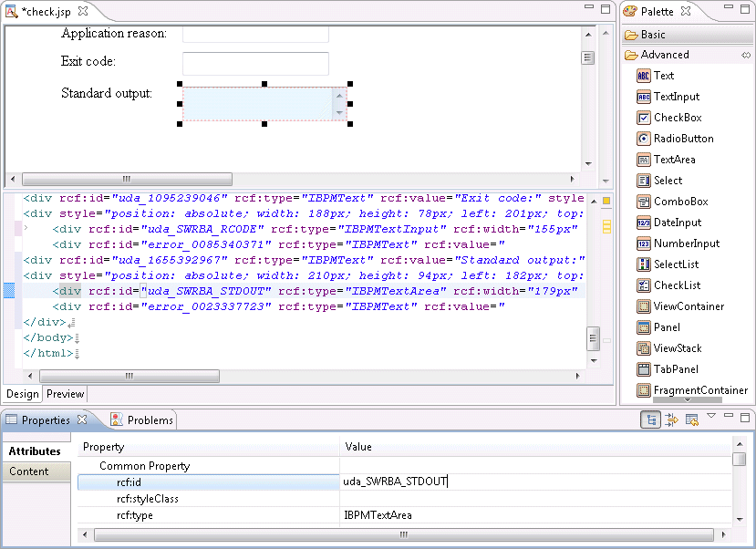Pick the ViewStack palette item

click(x=669, y=348)
